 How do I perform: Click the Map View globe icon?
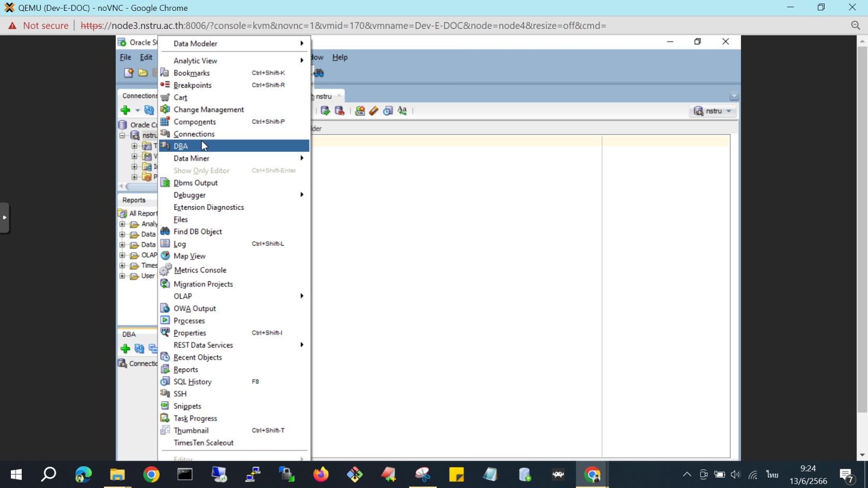tap(165, 256)
